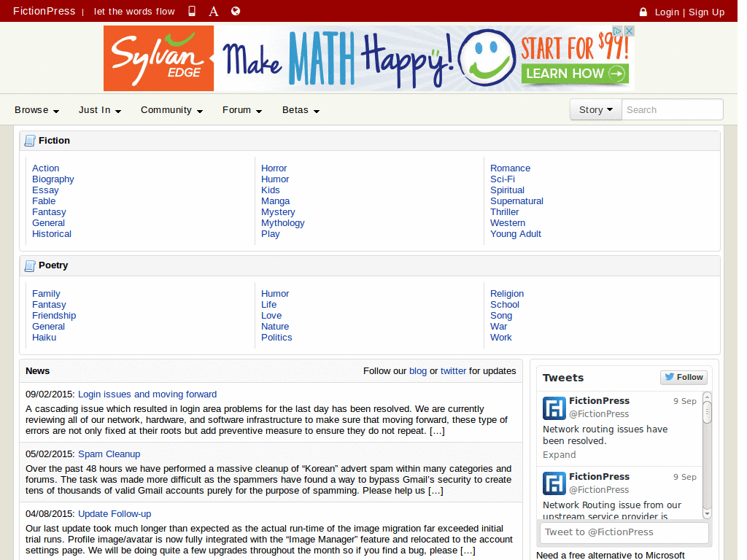Open the Western fiction category
Image resolution: width=747 pixels, height=560 pixels.
pos(508,223)
